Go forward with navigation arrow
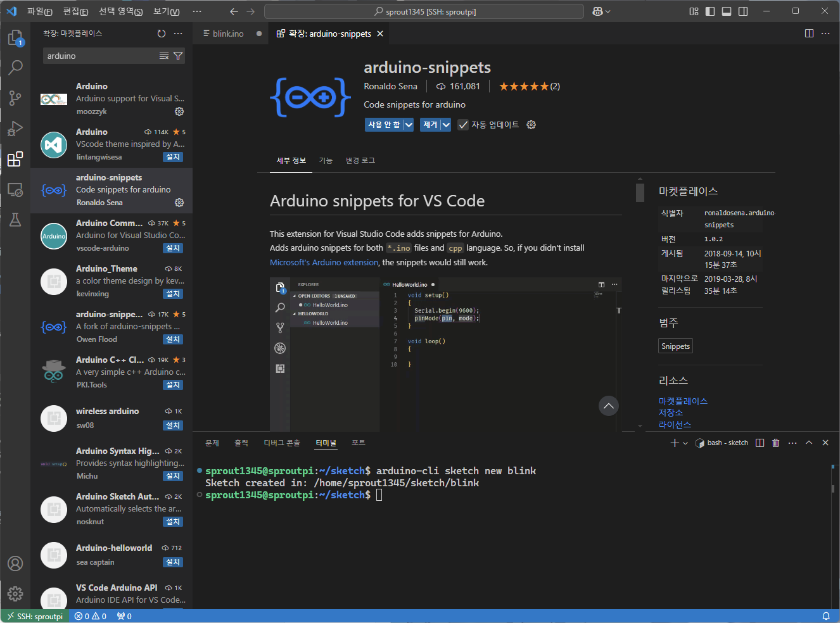Viewport: 840px width, 623px height. 251,11
